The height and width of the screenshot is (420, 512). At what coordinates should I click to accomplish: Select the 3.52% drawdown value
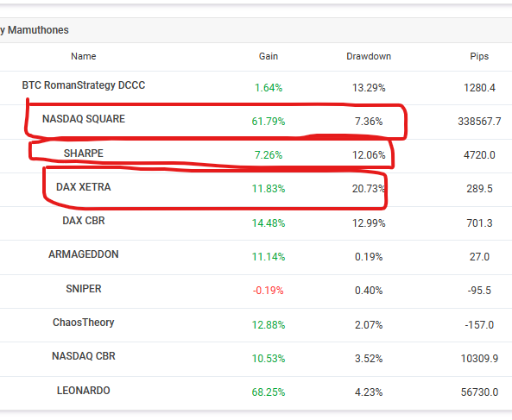(x=369, y=359)
